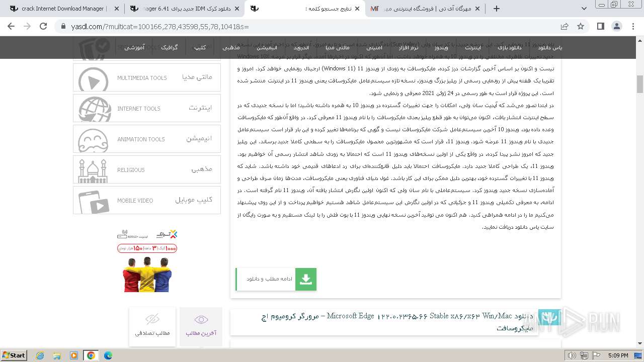The width and height of the screenshot is (644, 362).
Task: View site security lock info
Action: [63, 26]
